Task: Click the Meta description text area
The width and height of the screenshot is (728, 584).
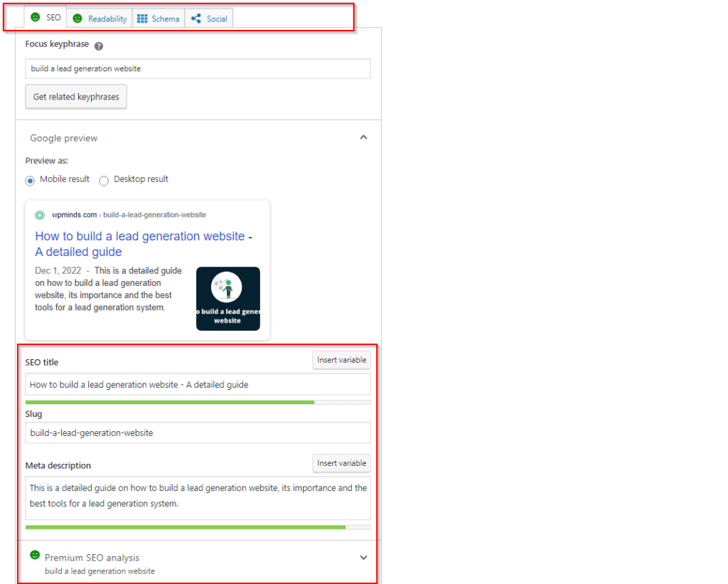Action: pyautogui.click(x=198, y=498)
